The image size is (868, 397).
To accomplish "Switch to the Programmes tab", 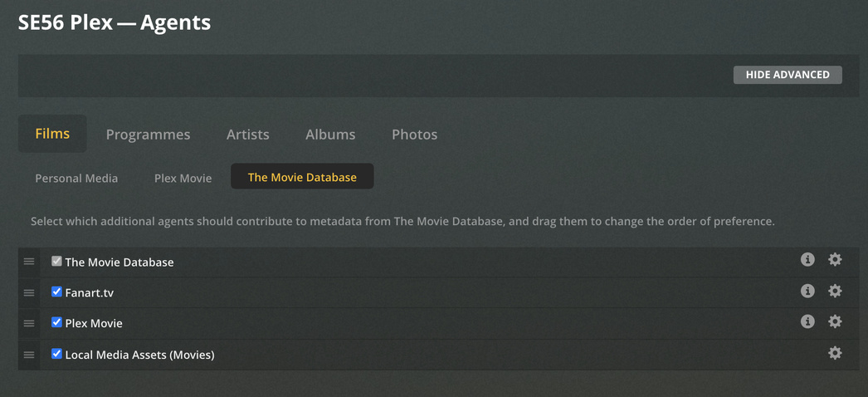I will pyautogui.click(x=148, y=134).
